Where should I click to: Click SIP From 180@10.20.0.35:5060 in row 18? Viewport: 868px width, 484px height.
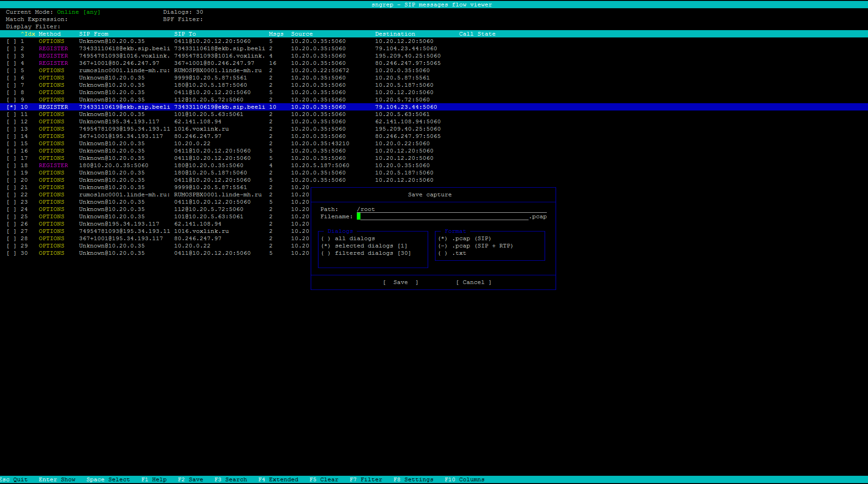point(114,165)
